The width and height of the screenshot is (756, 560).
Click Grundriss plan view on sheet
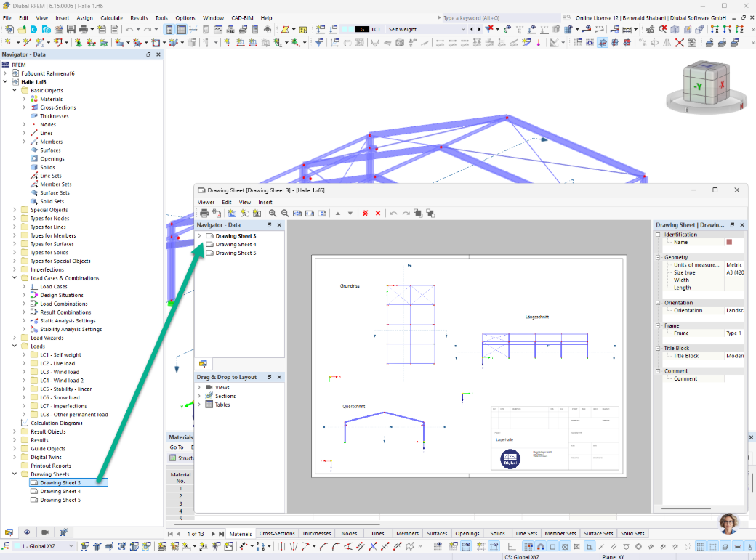tap(410, 325)
